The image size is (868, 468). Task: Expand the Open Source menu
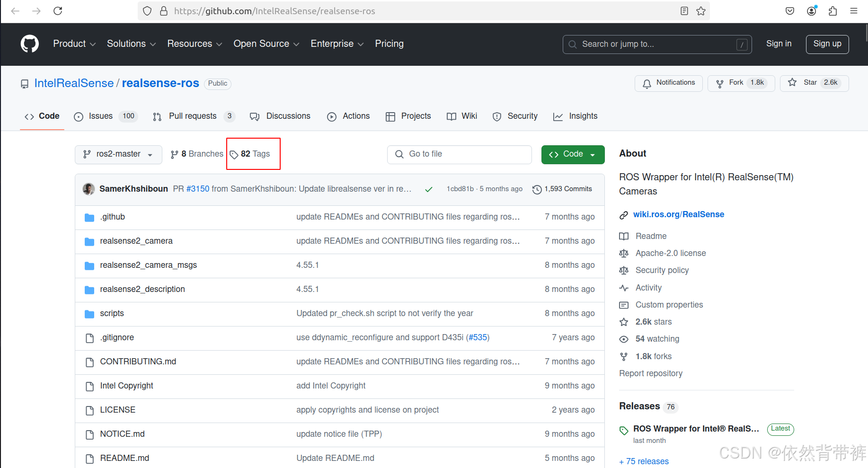(266, 44)
